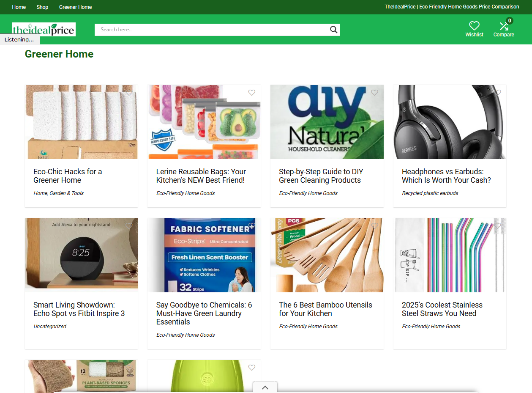Click Eco-Friendly Home Goods under DIY Guide
Image resolution: width=532 pixels, height=393 pixels.
[x=308, y=193]
